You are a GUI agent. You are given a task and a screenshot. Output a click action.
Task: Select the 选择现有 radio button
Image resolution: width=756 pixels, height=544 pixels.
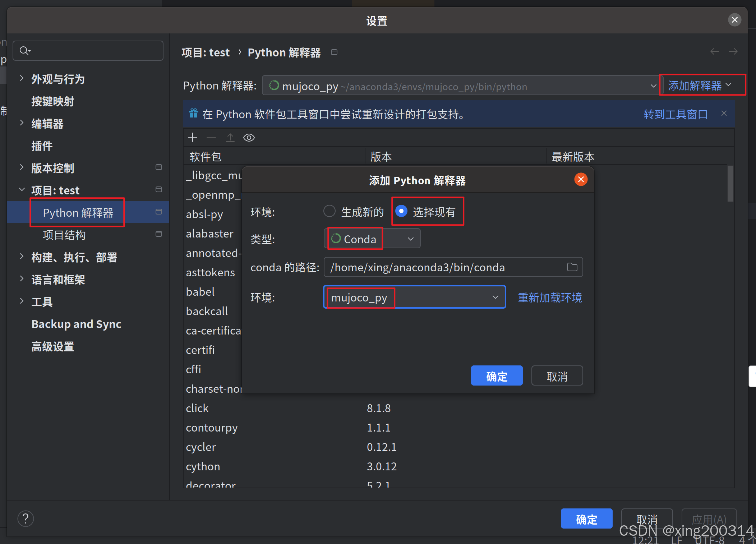(x=401, y=211)
